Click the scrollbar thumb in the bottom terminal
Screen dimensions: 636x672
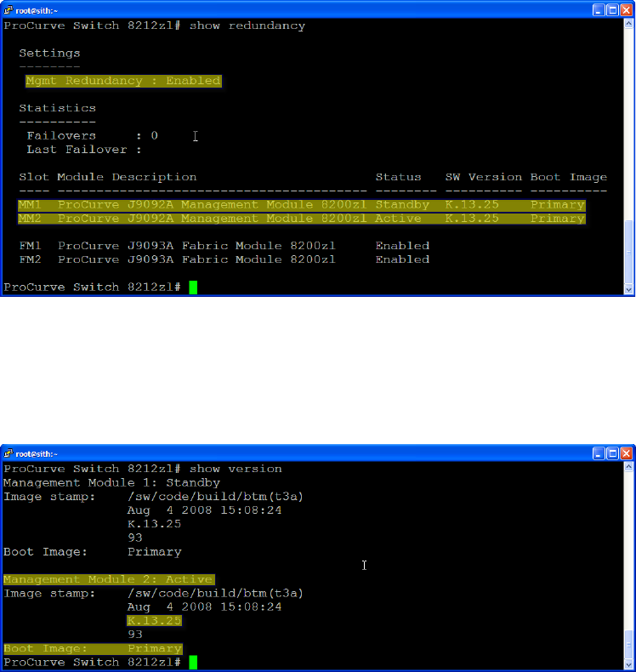628,645
